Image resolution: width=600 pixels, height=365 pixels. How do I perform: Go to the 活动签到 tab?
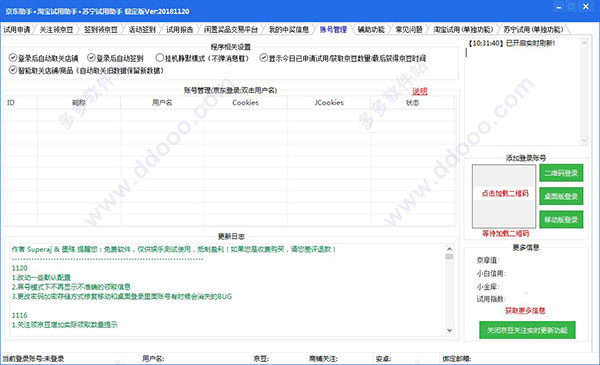(x=142, y=29)
